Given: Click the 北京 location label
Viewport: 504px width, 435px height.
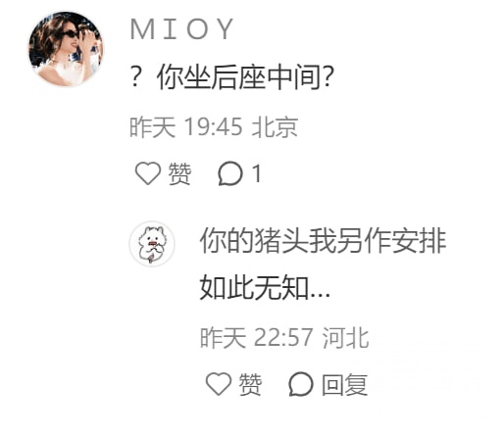Looking at the screenshot, I should coord(275,126).
